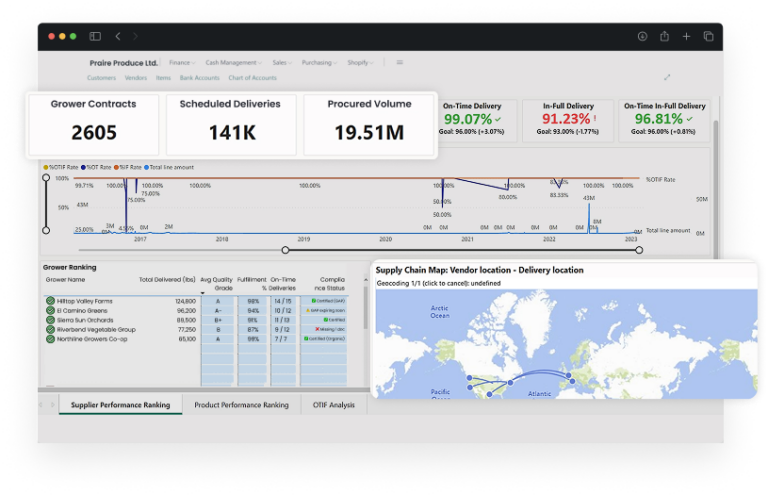Click the In-Full Delivery 91.23% KPI
Screen dimensions: 768x495
[568, 121]
